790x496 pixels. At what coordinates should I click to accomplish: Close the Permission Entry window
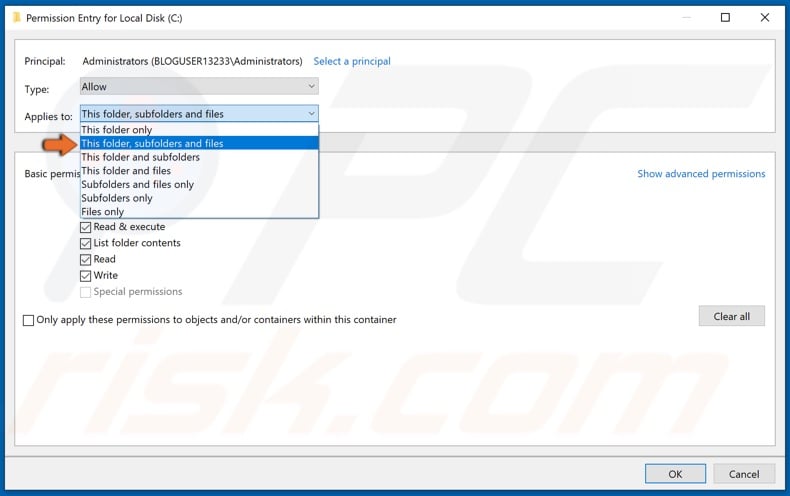tap(765, 18)
